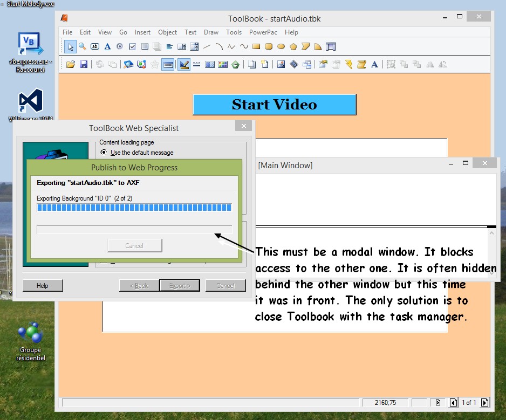Click the ruler-and-pencil toolbar icon

[x=184, y=65]
